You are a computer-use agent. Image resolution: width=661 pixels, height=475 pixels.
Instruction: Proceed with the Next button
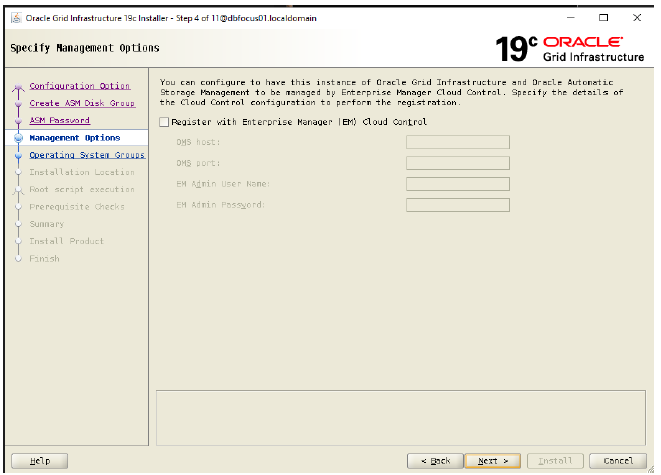pos(493,461)
